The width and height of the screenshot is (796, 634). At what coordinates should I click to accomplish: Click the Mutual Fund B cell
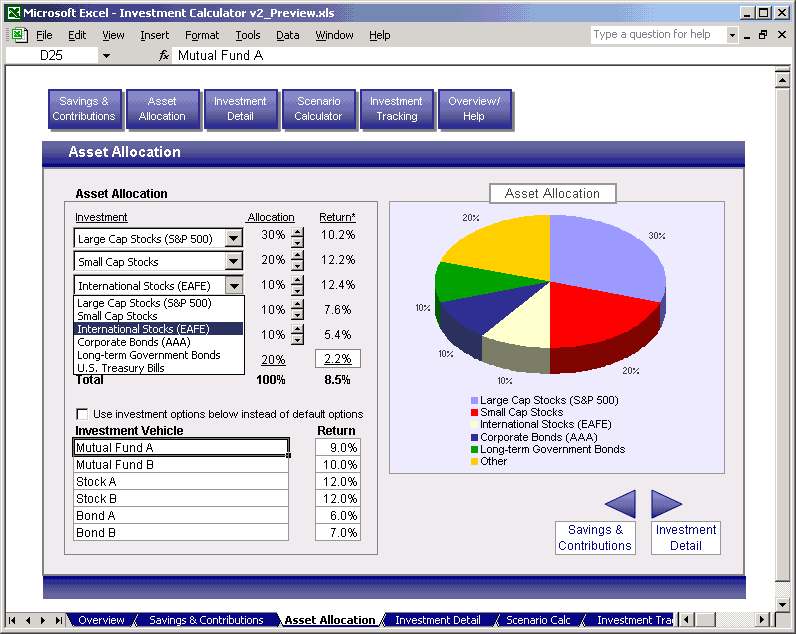[181, 465]
